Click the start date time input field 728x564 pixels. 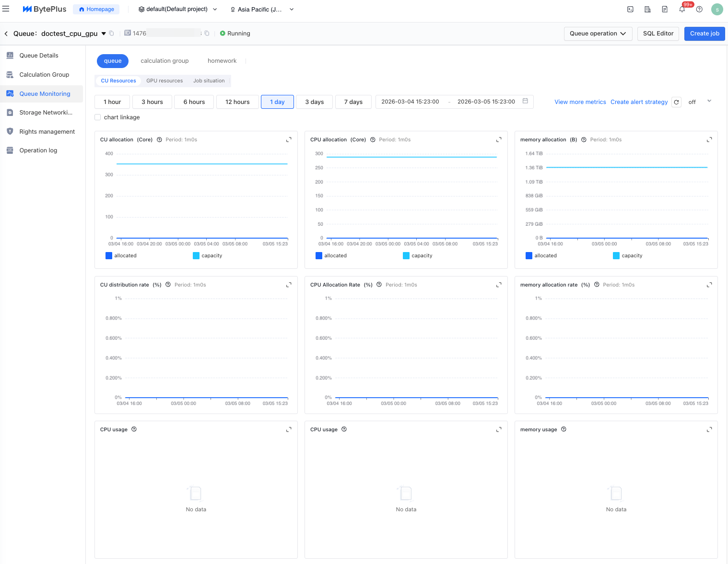pyautogui.click(x=410, y=102)
